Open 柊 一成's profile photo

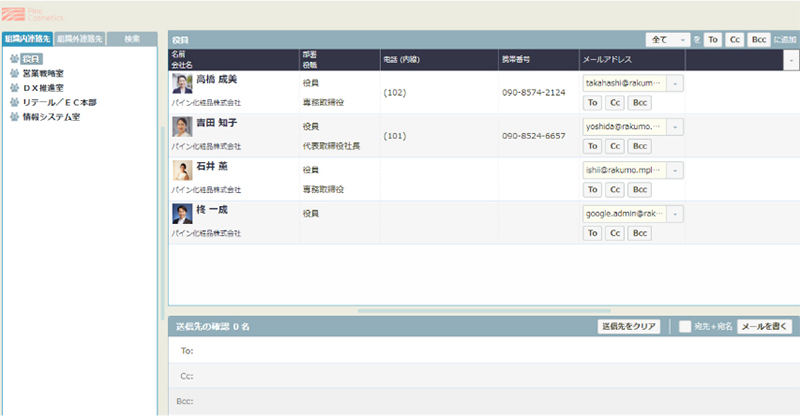pyautogui.click(x=182, y=214)
